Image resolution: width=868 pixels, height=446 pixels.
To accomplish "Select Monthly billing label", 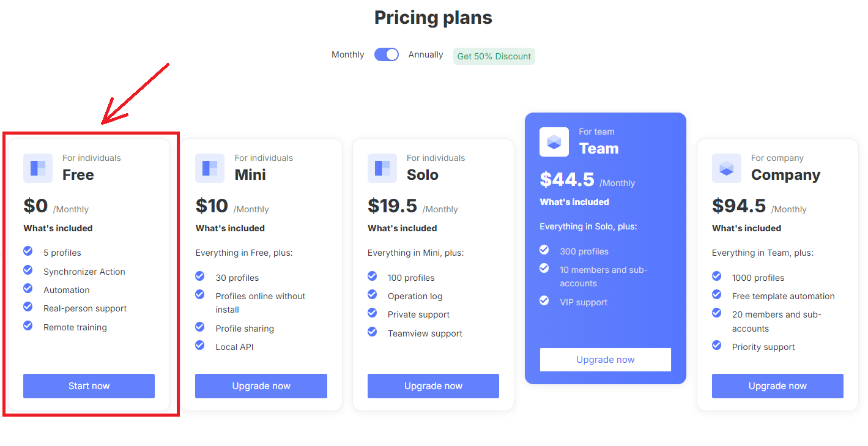I will [x=347, y=54].
